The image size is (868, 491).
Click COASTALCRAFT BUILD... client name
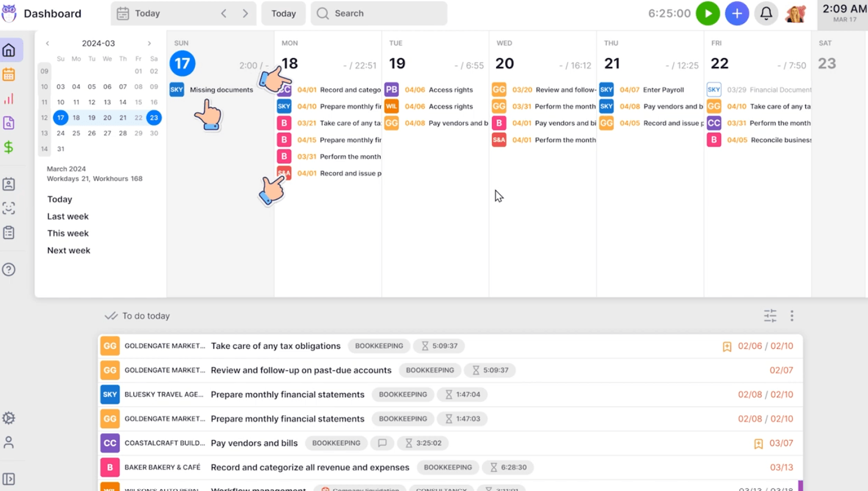point(165,443)
